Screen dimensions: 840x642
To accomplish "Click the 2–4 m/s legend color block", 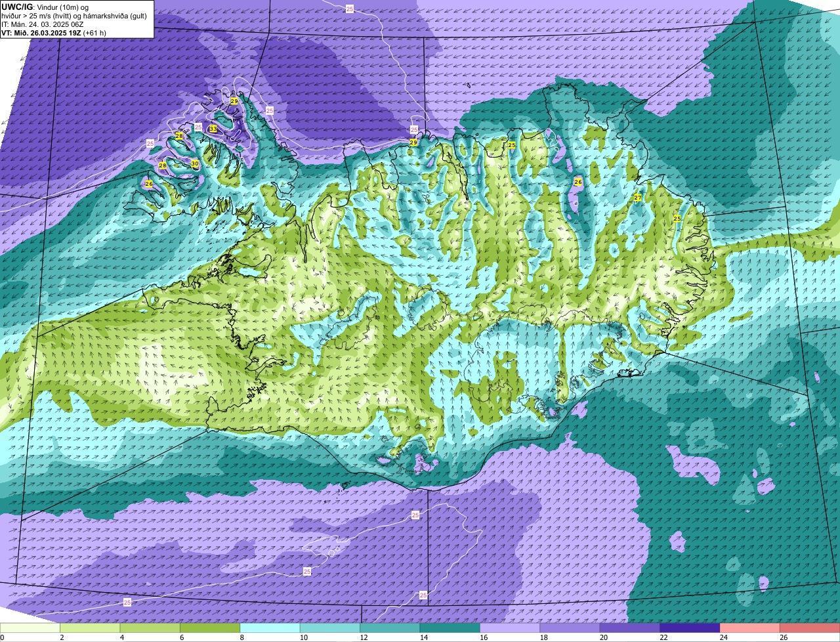I will click(x=90, y=628).
